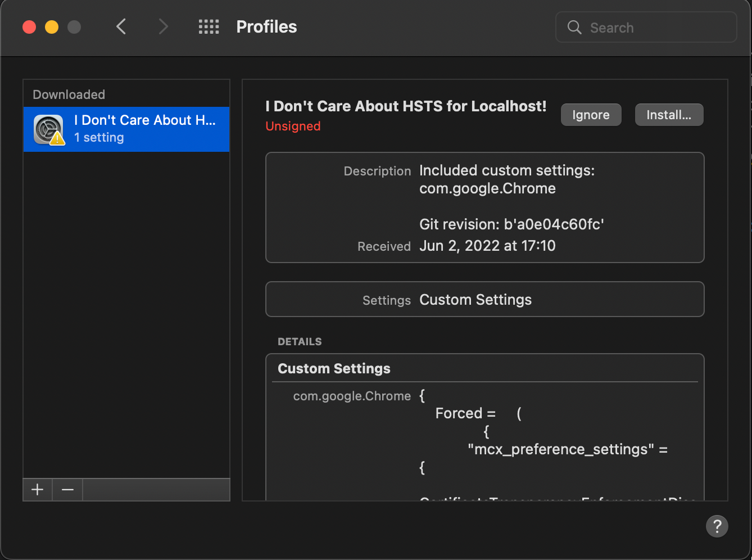Click the profile gear icon with warning badge
The width and height of the screenshot is (752, 560).
pyautogui.click(x=49, y=130)
